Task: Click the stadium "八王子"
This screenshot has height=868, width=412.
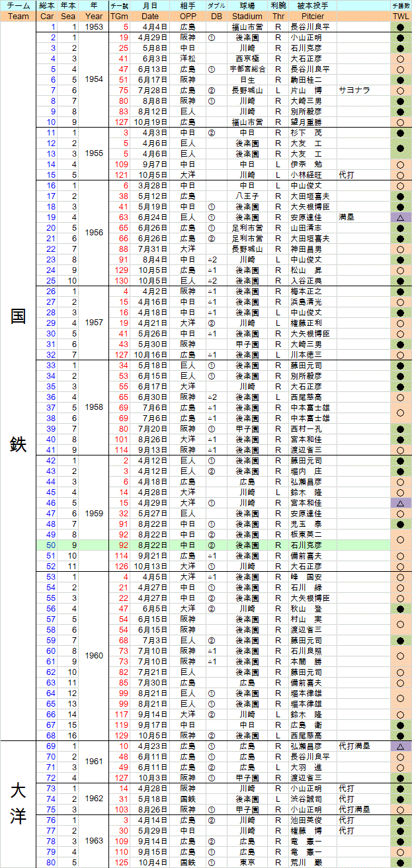Action: pos(248,196)
